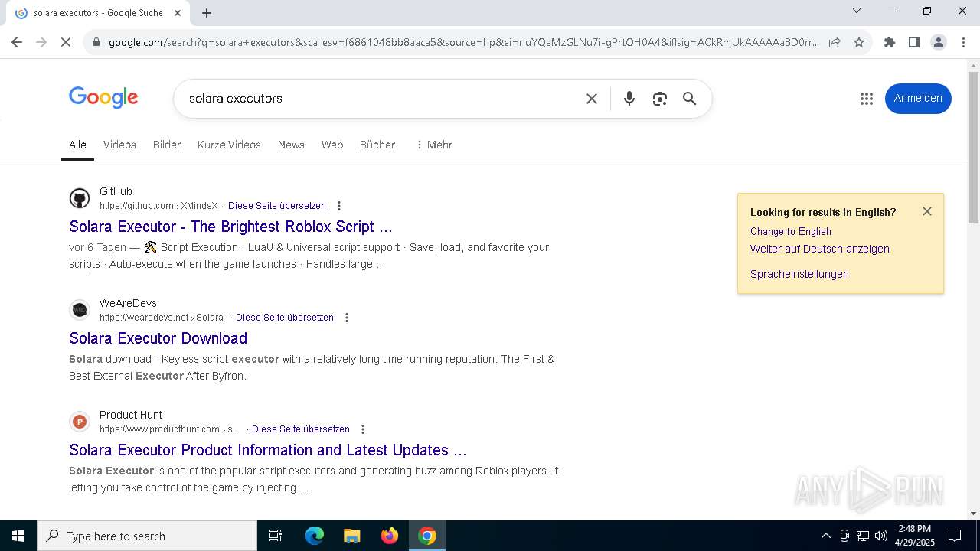Open the tab search chevron
The image size is (980, 551).
coord(857,11)
